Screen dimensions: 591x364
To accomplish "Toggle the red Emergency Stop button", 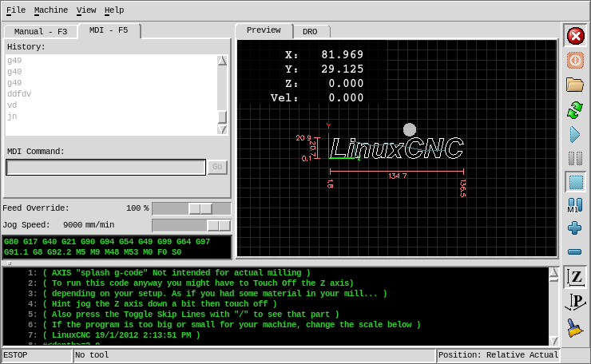I will (x=575, y=36).
